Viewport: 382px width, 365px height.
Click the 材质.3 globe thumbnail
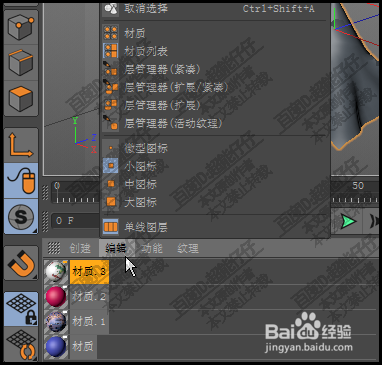click(56, 272)
